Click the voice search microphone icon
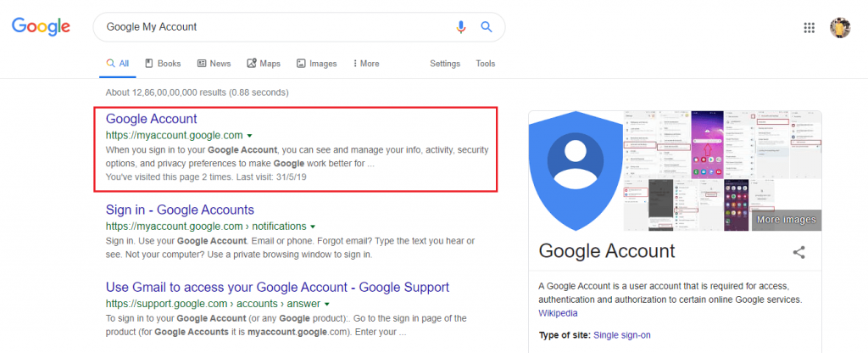Screen dimensions: 868x353 coord(460,26)
